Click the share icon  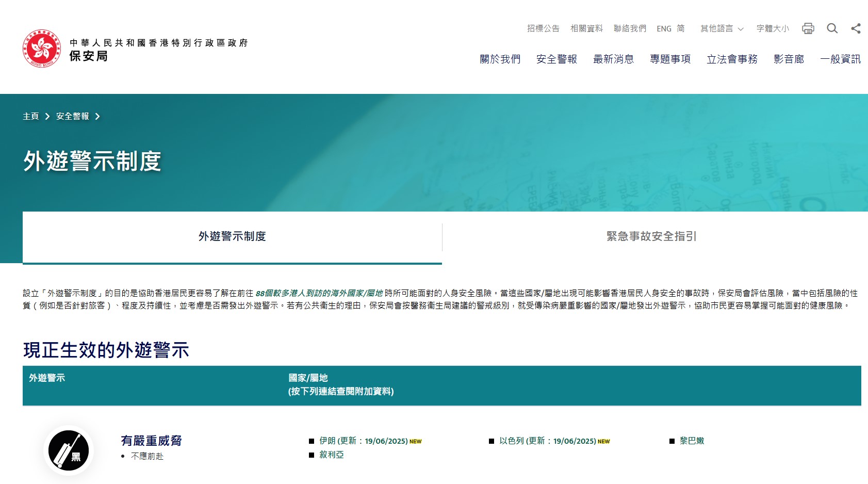(856, 28)
